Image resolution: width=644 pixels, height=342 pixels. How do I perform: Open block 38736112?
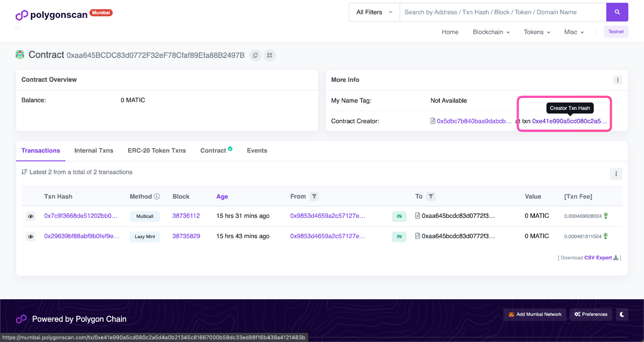(x=186, y=216)
